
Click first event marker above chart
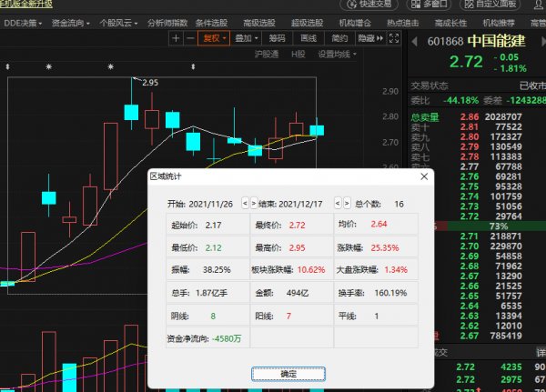[7, 66]
